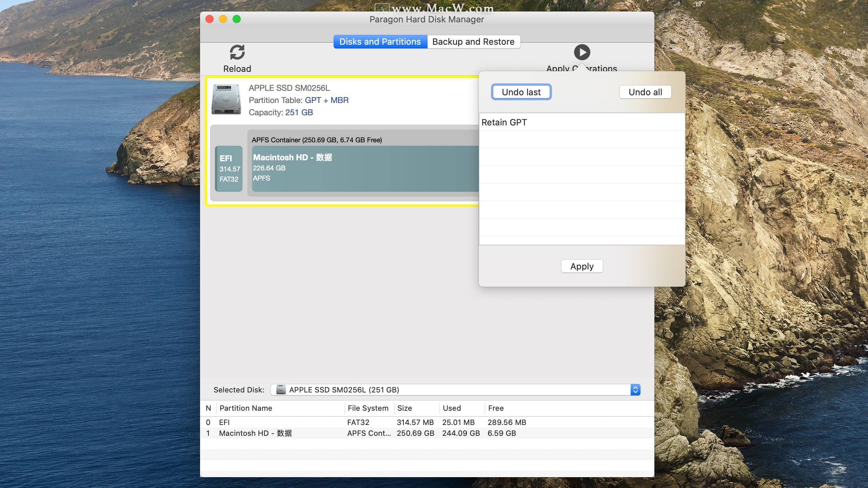Click the 6.59 GB free cell
Screen dimensions: 868x488
click(502, 433)
